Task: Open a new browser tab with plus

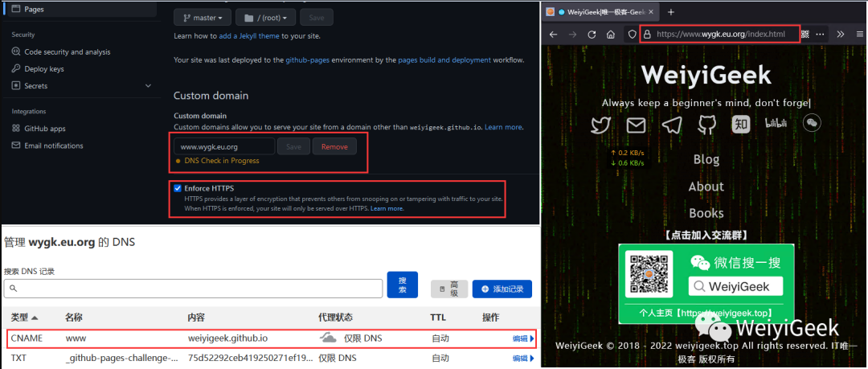Action: coord(671,11)
